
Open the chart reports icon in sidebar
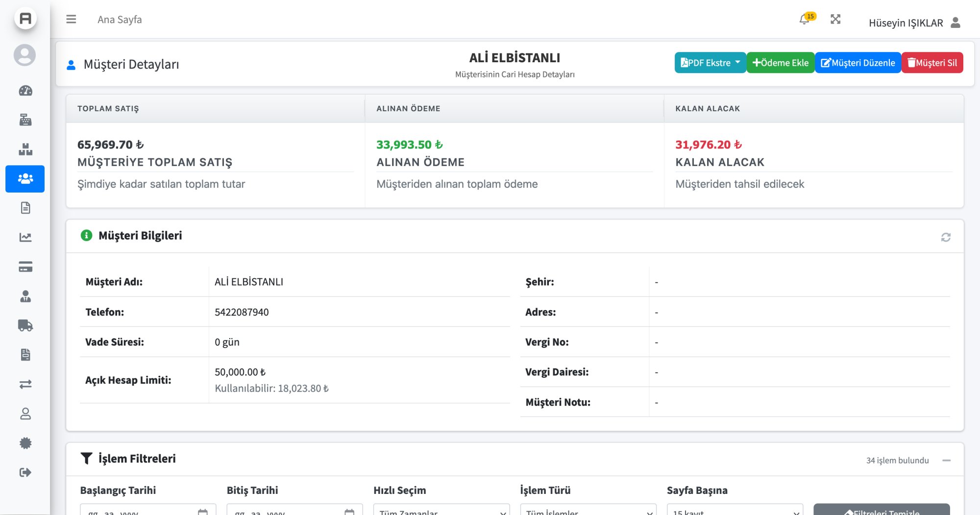25,238
